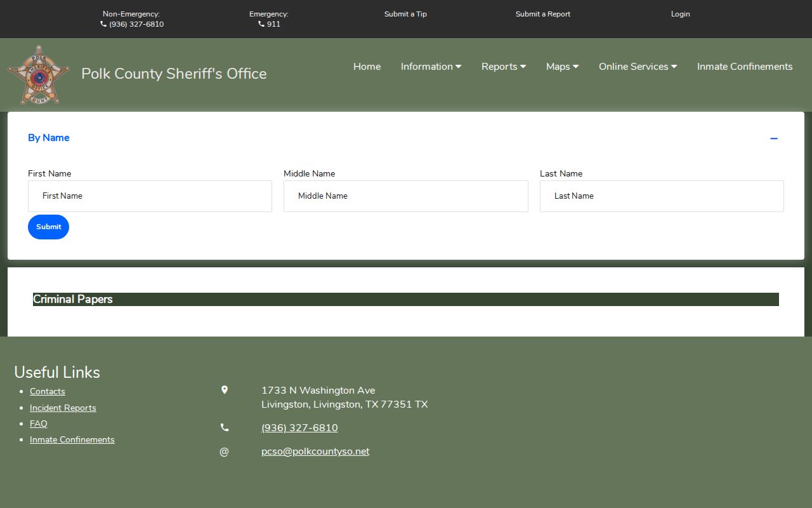Expand the Online Services dropdown

point(638,67)
